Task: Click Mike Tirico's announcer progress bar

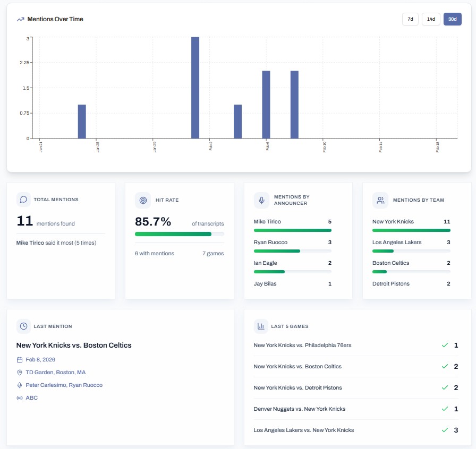Action: point(292,230)
